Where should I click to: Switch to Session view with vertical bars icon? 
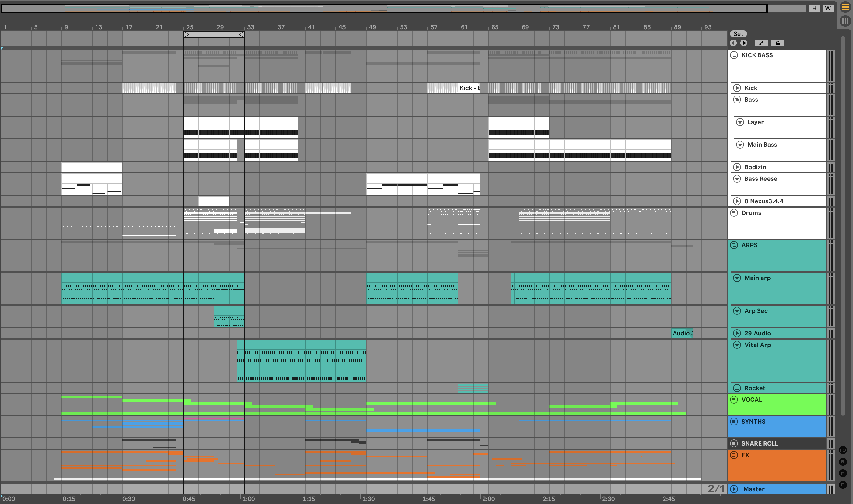click(845, 21)
